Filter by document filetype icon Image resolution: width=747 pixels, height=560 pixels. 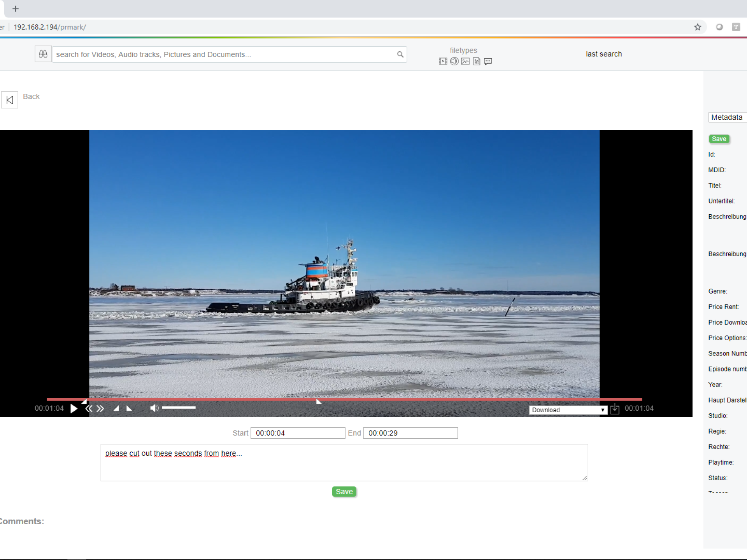click(477, 61)
